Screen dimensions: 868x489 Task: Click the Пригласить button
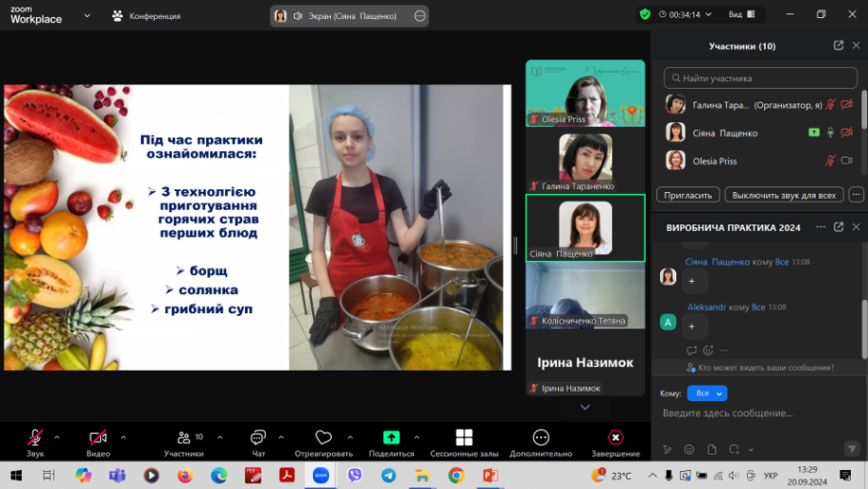point(687,195)
